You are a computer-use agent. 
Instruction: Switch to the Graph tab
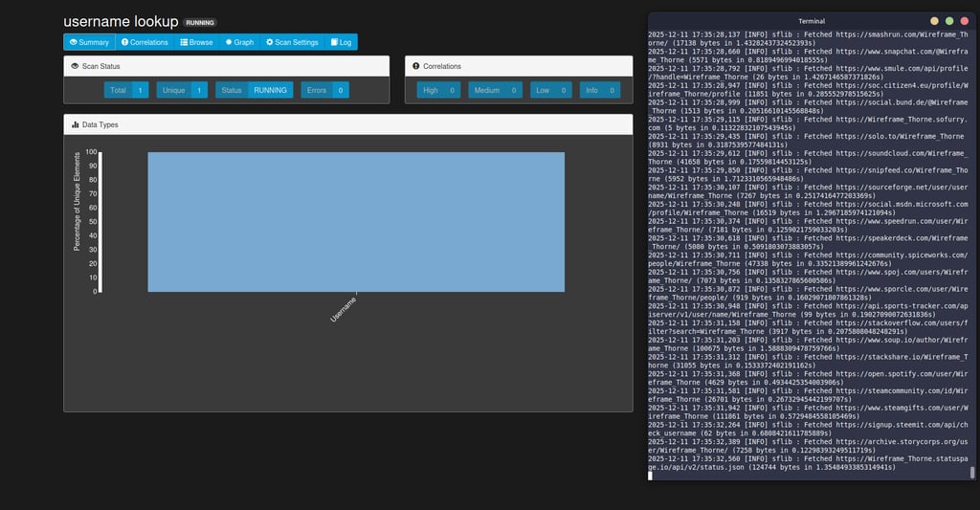239,42
